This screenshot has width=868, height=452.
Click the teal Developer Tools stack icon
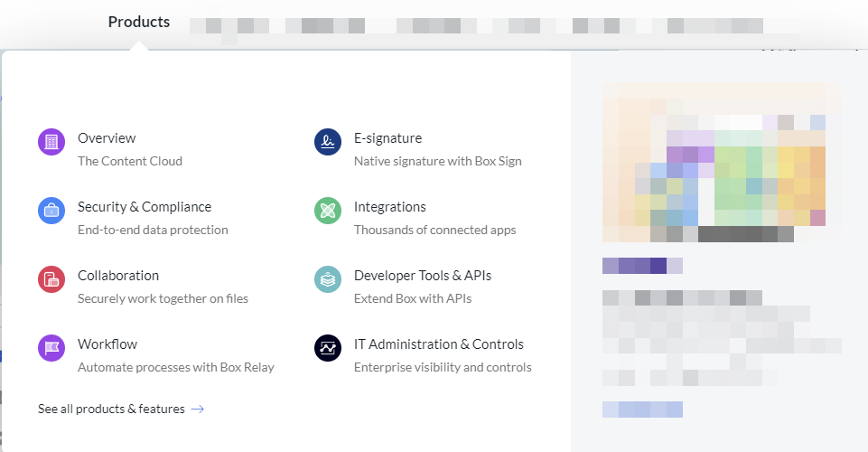tap(328, 279)
